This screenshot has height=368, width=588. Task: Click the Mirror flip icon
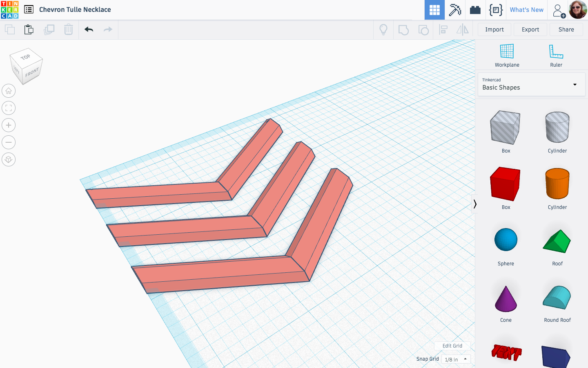pos(463,29)
